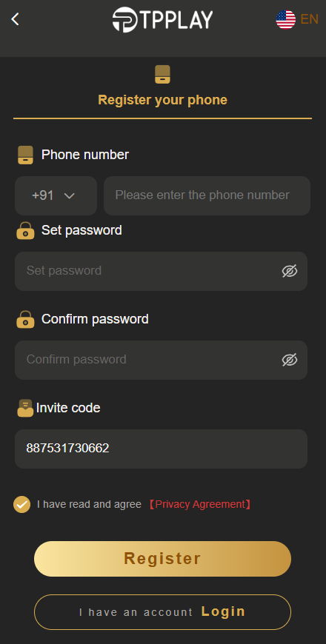
Task: Uncheck the read and agree checkbox
Action: 21,504
